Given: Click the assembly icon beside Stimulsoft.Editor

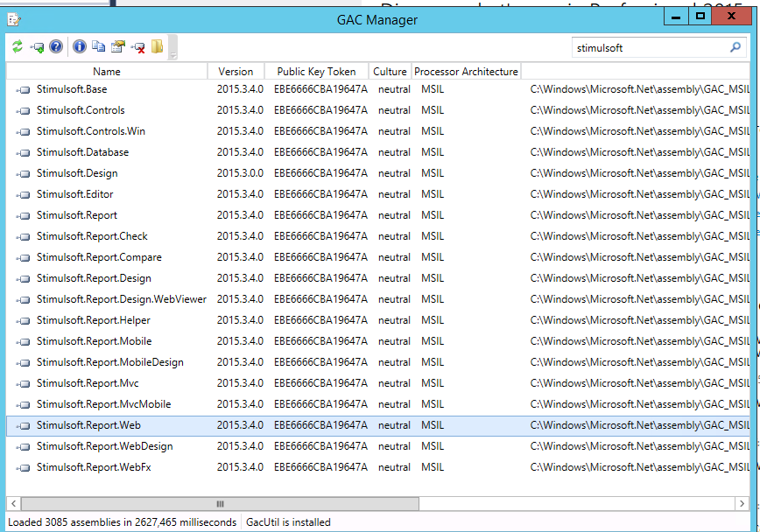Looking at the screenshot, I should [x=24, y=195].
